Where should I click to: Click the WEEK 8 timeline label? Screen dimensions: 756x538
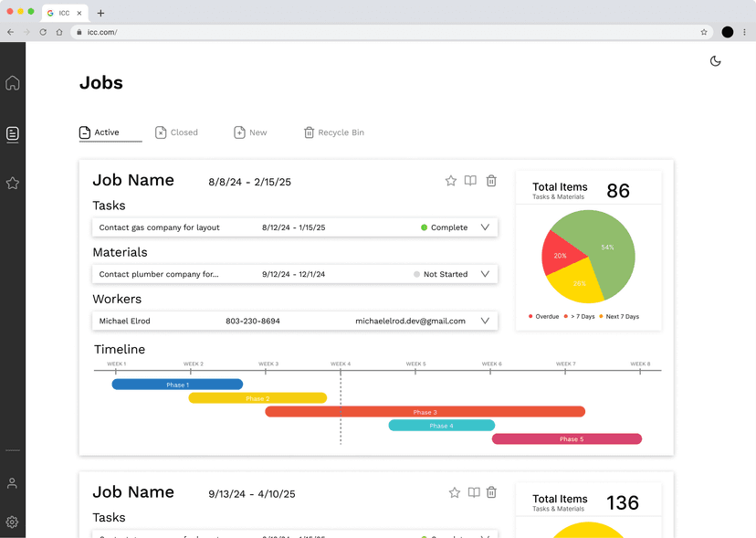(x=640, y=364)
